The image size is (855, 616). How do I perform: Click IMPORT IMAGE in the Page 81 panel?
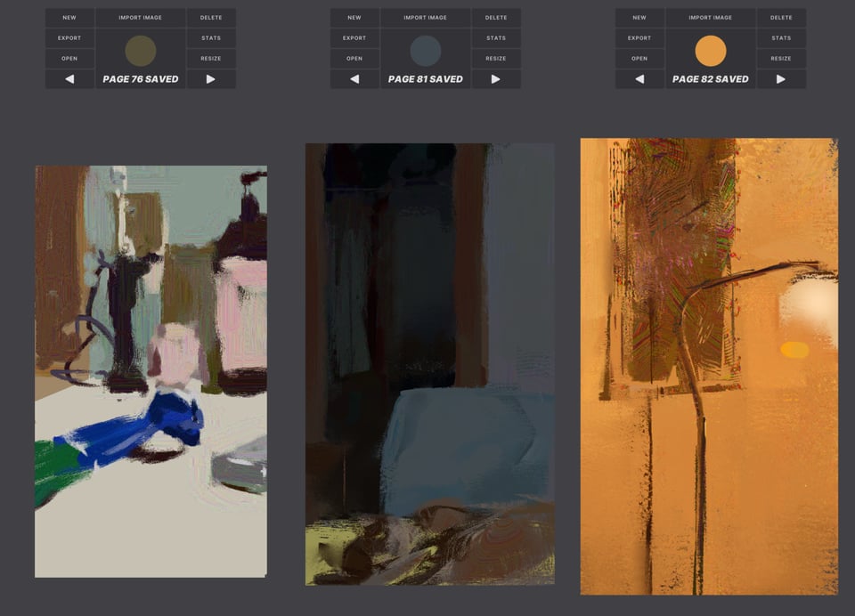tap(426, 18)
